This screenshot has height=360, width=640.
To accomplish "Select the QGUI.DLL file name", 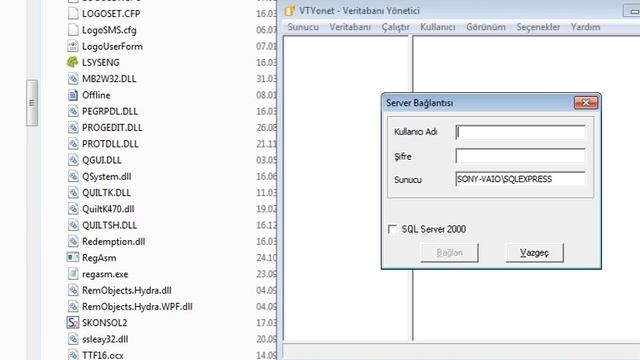I will tap(102, 160).
